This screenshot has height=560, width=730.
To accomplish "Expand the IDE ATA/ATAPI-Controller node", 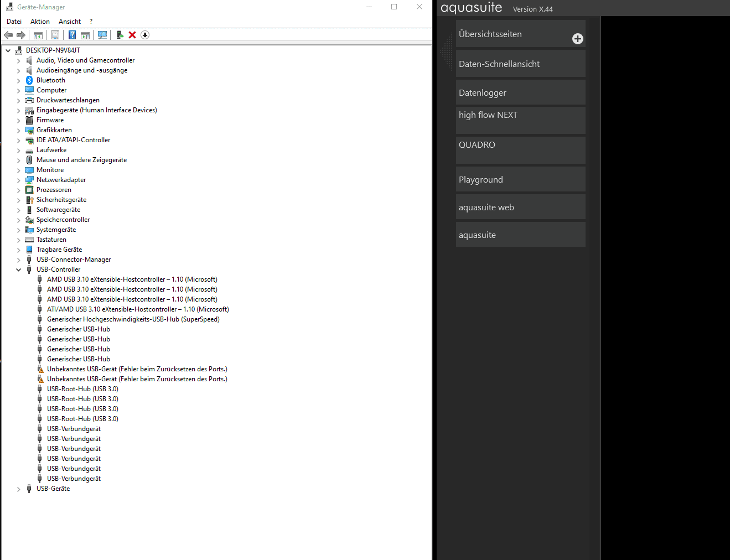I will (18, 140).
